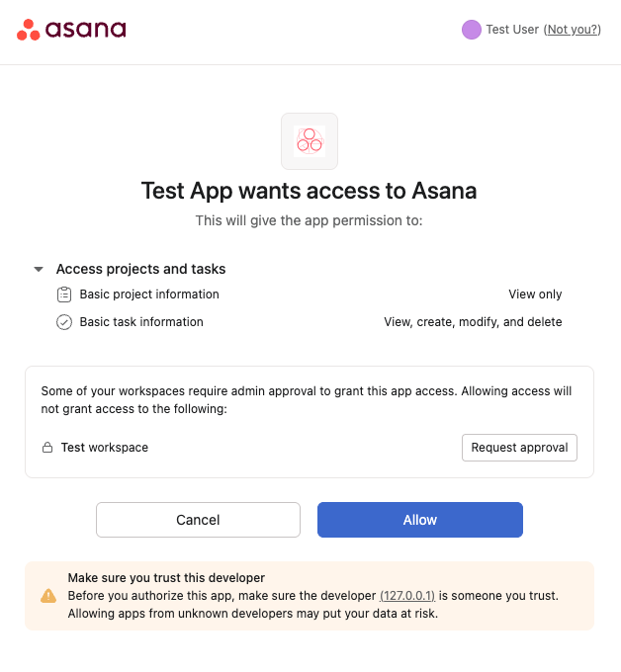Click the Test User name in header
Screen dimensions: 621x672
512,30
